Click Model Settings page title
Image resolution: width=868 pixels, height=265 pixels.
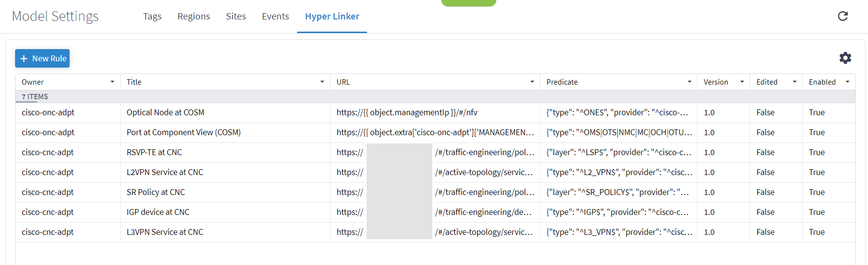(55, 17)
